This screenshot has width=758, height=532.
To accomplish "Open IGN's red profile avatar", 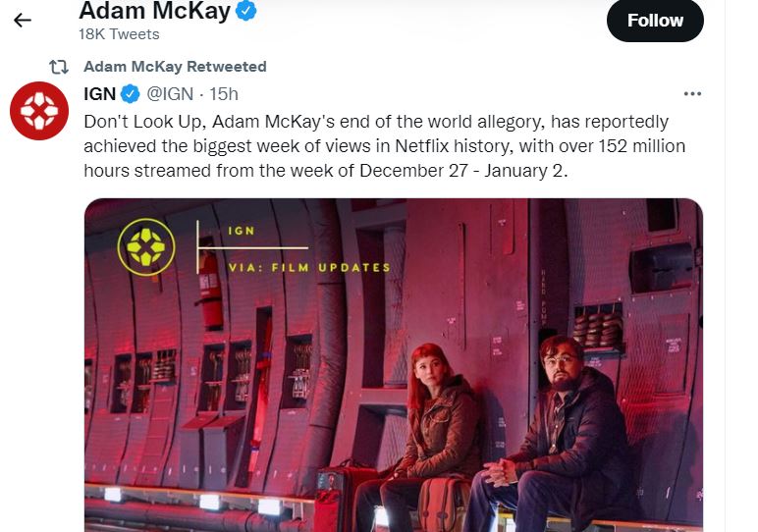I will click(39, 111).
